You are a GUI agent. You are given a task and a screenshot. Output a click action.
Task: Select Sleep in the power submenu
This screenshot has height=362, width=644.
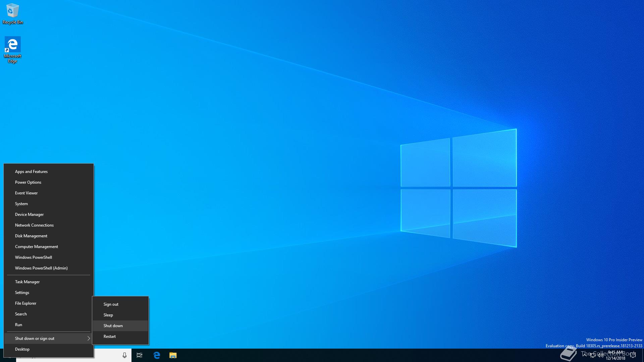click(120, 315)
